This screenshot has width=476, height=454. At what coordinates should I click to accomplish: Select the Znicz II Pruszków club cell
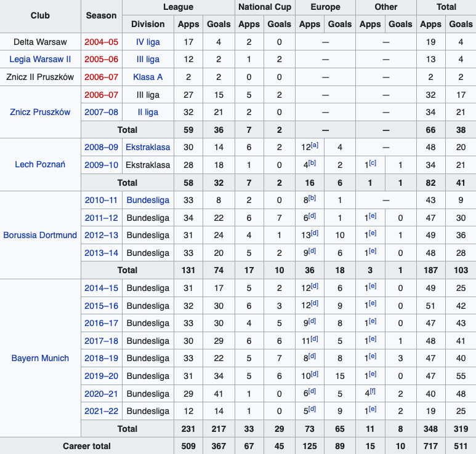pyautogui.click(x=40, y=77)
